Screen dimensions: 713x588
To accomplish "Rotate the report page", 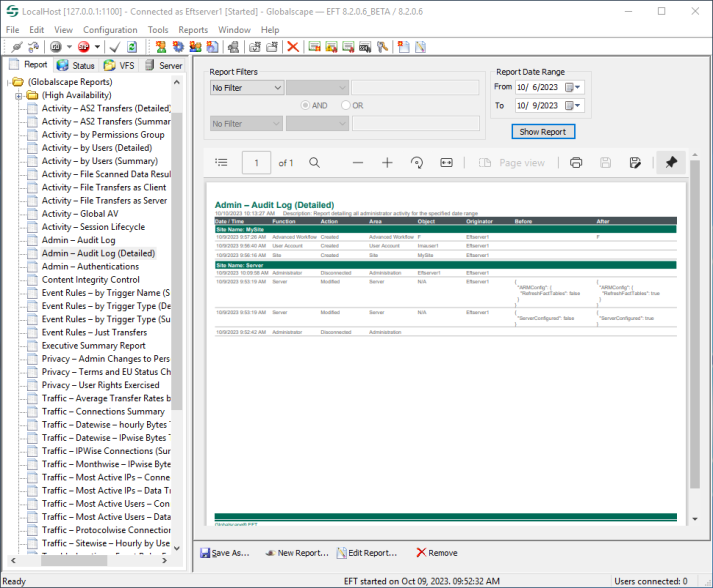I will (417, 162).
